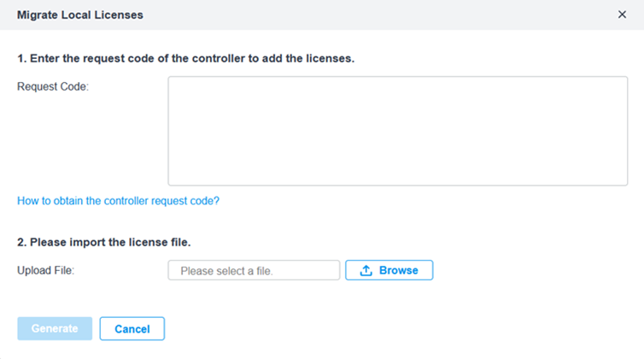This screenshot has height=359, width=644.
Task: Select the Cancel button beside Generate
Action: (x=132, y=328)
